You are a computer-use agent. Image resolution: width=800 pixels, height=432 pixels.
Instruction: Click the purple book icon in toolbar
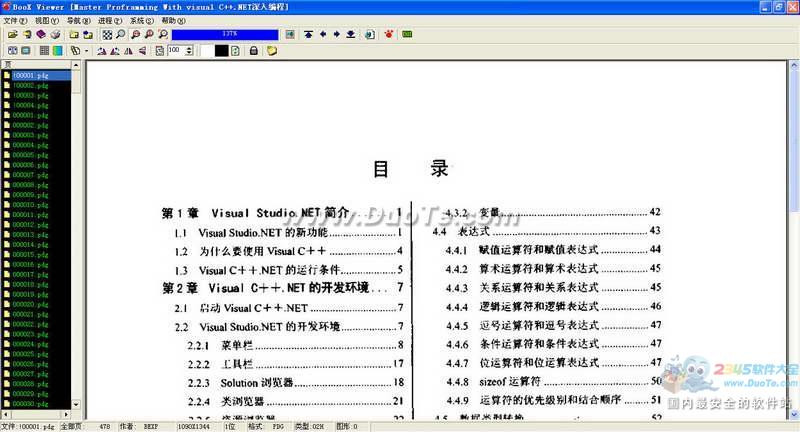(41, 34)
